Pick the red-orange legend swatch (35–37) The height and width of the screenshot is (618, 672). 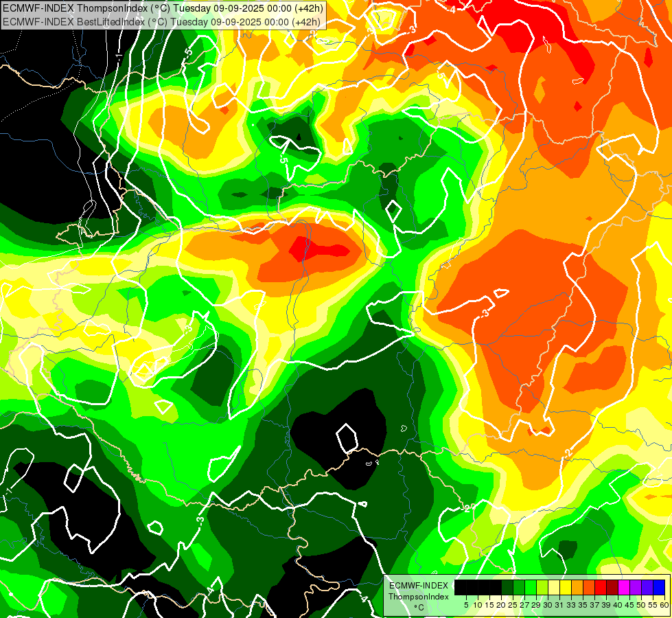point(588,587)
